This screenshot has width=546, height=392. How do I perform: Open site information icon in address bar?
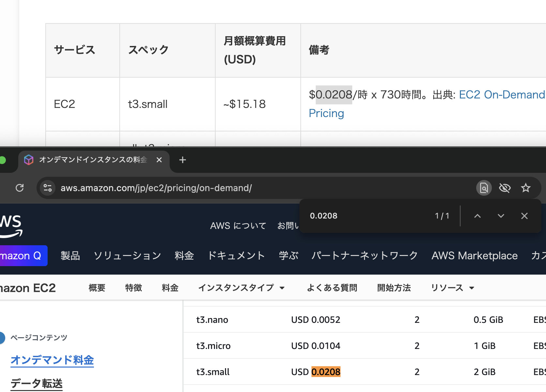[48, 188]
